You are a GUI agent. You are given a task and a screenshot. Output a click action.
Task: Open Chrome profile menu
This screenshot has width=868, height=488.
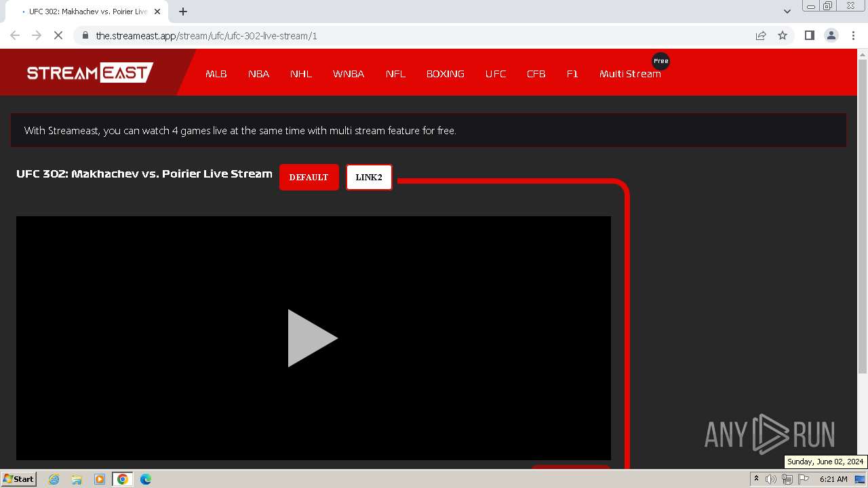coord(831,35)
